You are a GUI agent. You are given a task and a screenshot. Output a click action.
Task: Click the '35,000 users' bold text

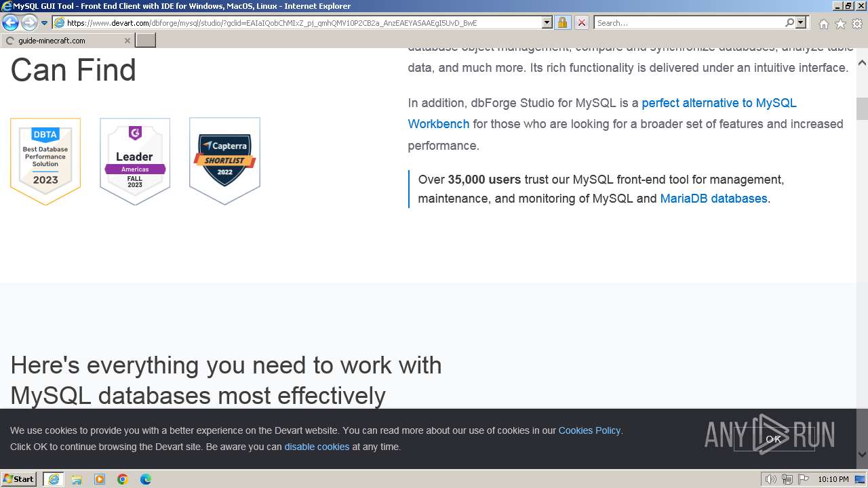(x=484, y=180)
